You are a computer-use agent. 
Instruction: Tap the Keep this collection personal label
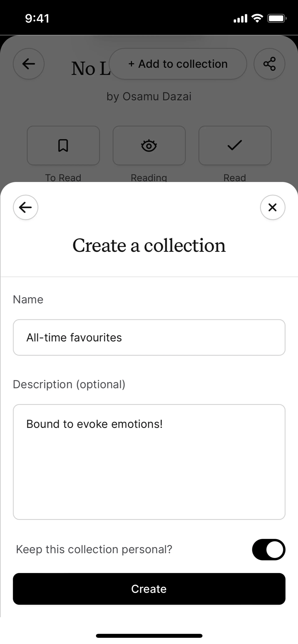(x=94, y=549)
